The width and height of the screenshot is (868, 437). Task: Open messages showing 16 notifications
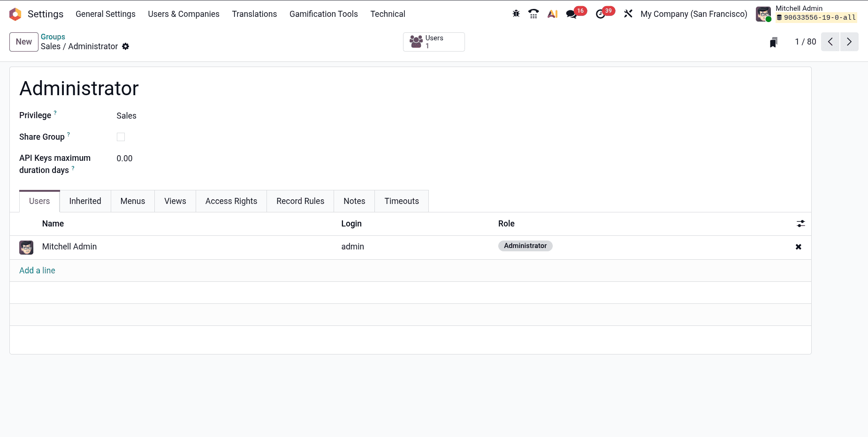(x=571, y=14)
